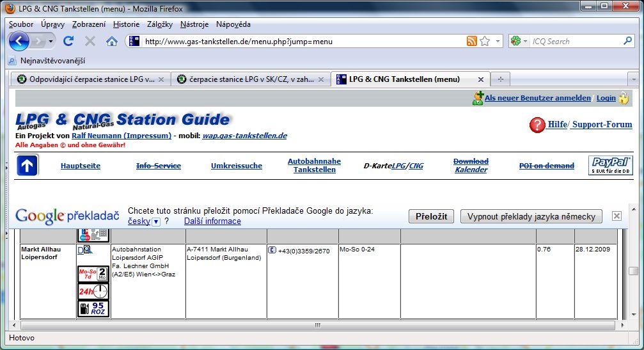Click the 95 ROZ fuel pump icon
The image size is (644, 350).
[x=93, y=308]
